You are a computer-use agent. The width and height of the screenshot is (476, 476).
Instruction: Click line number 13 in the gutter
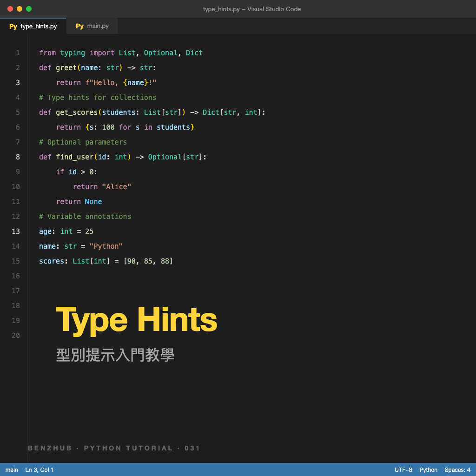tap(16, 231)
